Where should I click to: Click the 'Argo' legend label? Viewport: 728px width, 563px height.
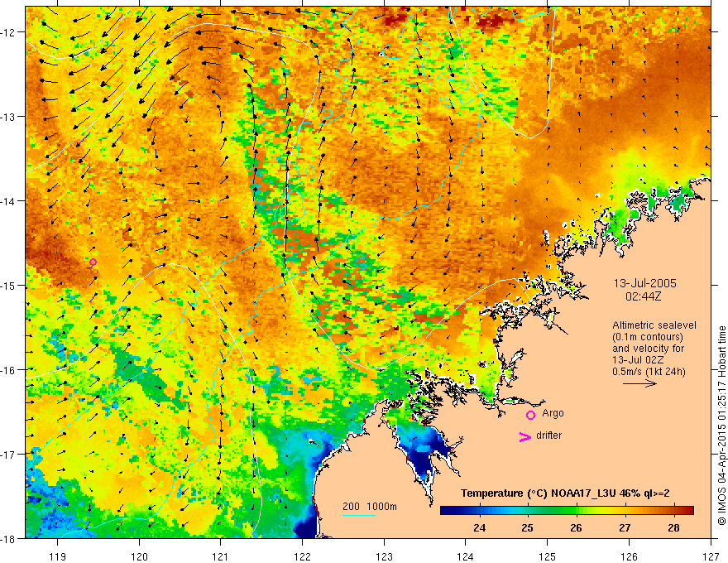pos(553,413)
